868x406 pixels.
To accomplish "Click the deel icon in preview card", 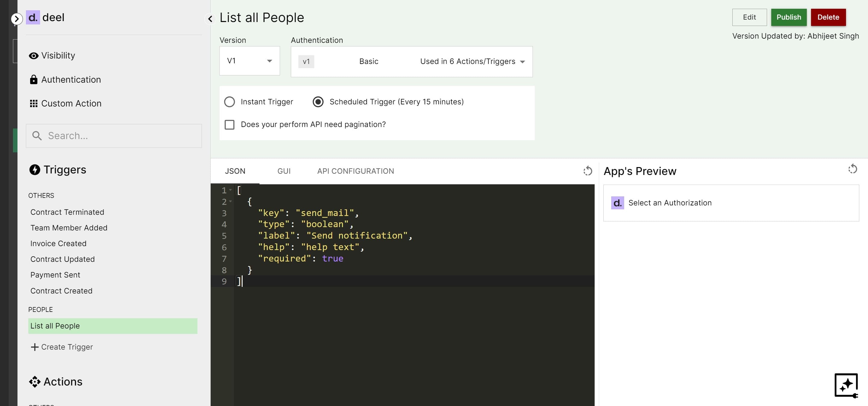I will [617, 203].
